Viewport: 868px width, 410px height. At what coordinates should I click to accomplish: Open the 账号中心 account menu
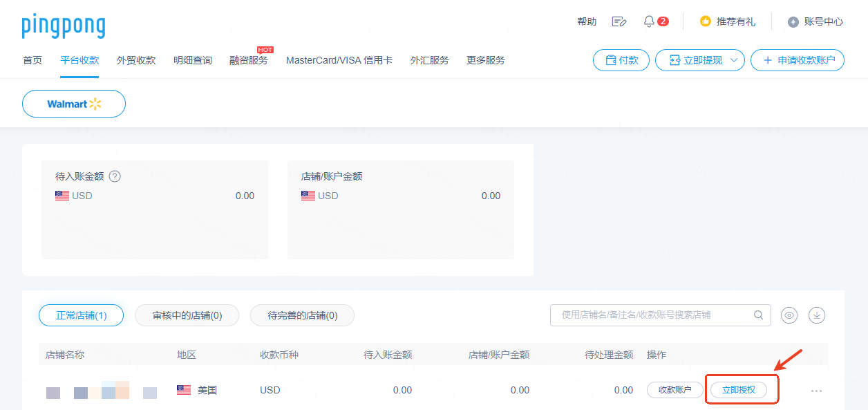(x=815, y=21)
